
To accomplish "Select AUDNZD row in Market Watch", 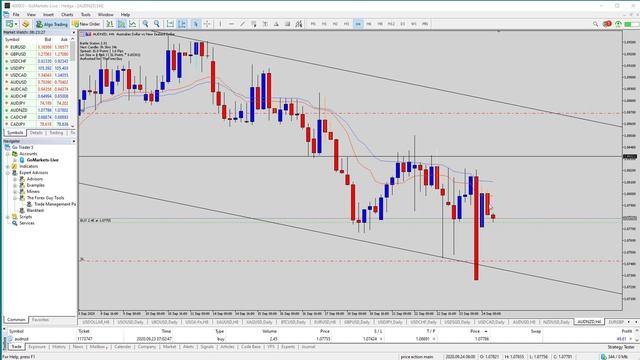I will [x=37, y=110].
